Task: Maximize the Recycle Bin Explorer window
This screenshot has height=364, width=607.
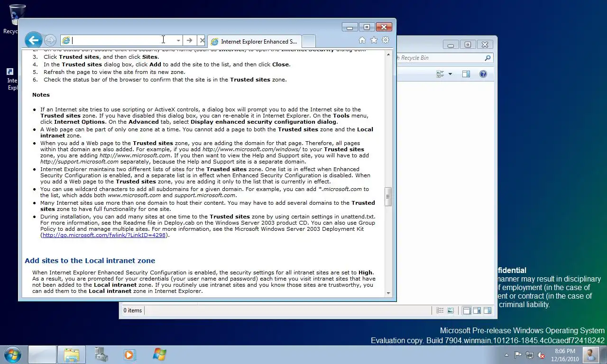Action: click(468, 45)
